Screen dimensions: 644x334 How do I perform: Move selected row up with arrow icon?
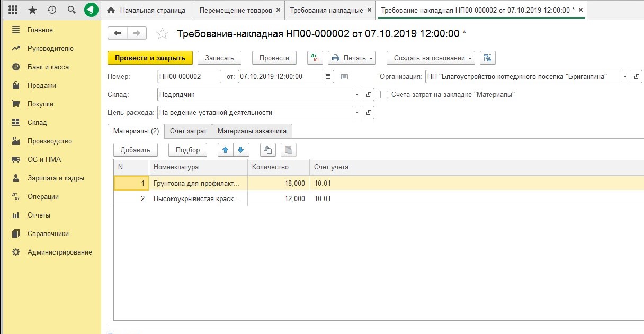click(x=226, y=150)
